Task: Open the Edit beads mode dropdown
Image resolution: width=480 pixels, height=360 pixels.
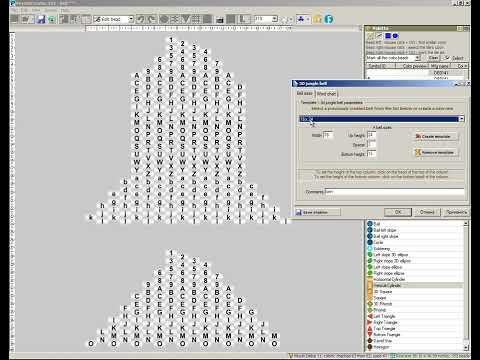Action: click(x=131, y=19)
